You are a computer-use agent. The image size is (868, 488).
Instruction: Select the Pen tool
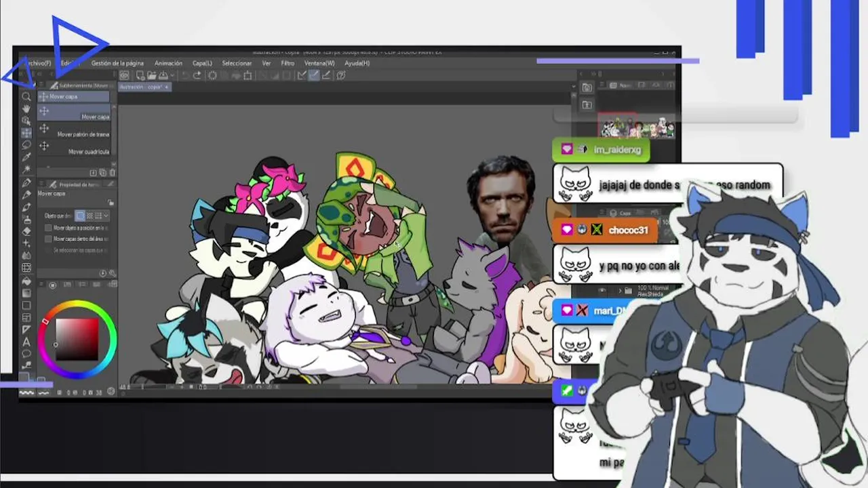pos(26,182)
